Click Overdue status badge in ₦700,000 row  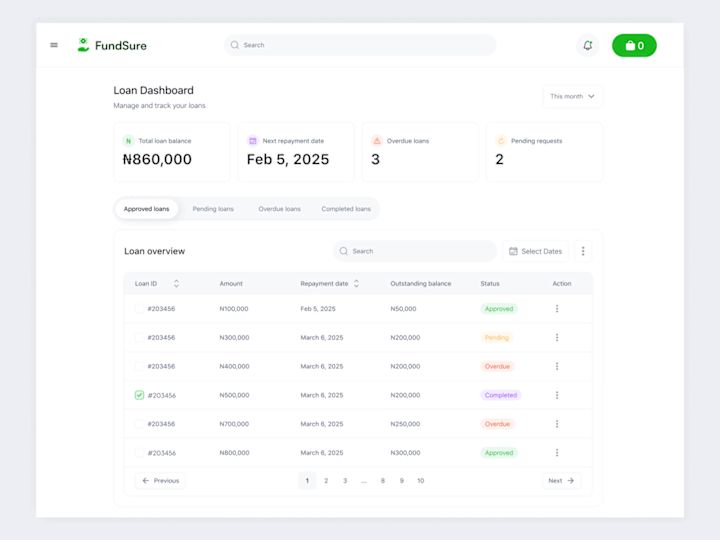click(x=497, y=424)
